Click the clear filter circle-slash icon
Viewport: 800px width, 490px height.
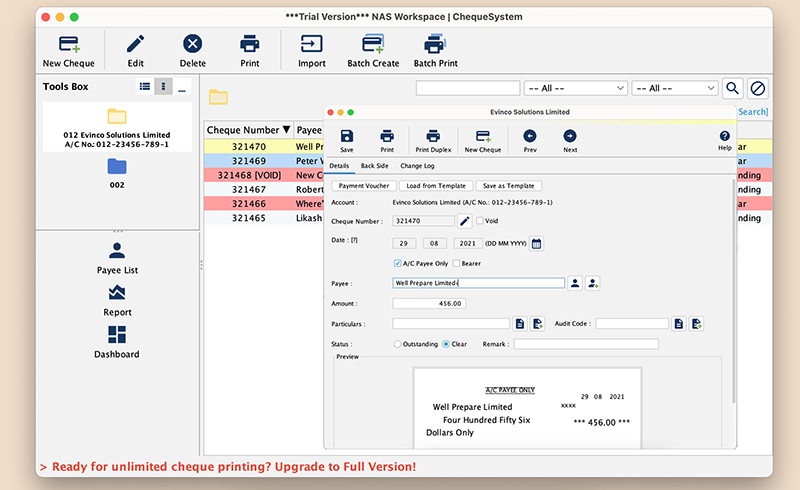point(758,88)
